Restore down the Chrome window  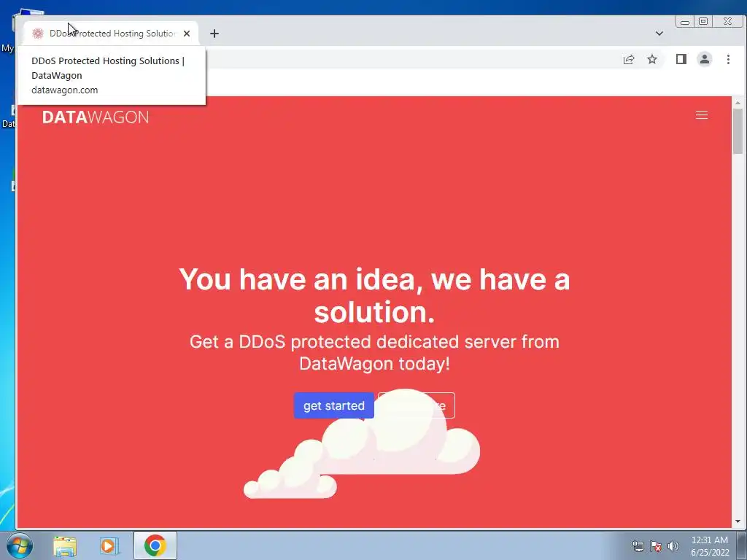tap(703, 21)
